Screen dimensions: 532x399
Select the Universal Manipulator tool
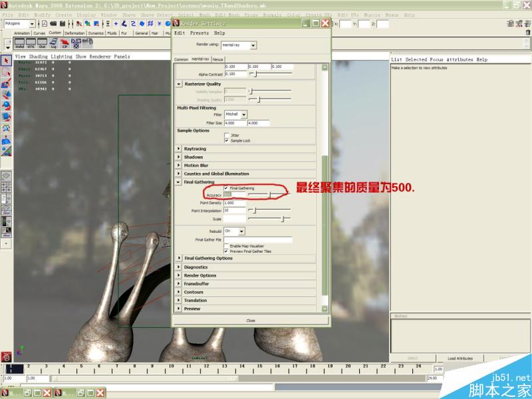[6, 128]
